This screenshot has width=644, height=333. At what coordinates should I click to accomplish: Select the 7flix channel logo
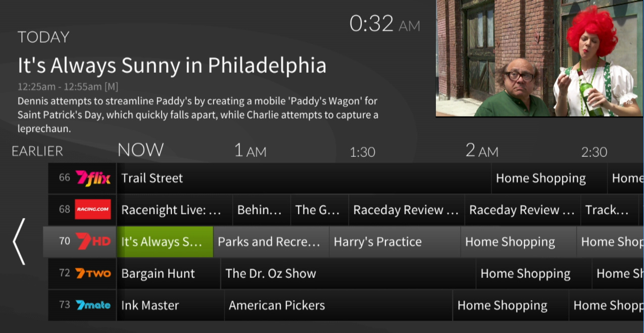pyautogui.click(x=93, y=178)
